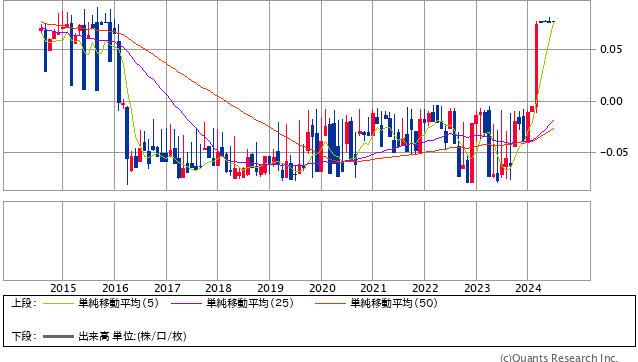Click the 2016 year label on the x-axis
Image resolution: width=638 pixels, height=362 pixels.
click(115, 288)
